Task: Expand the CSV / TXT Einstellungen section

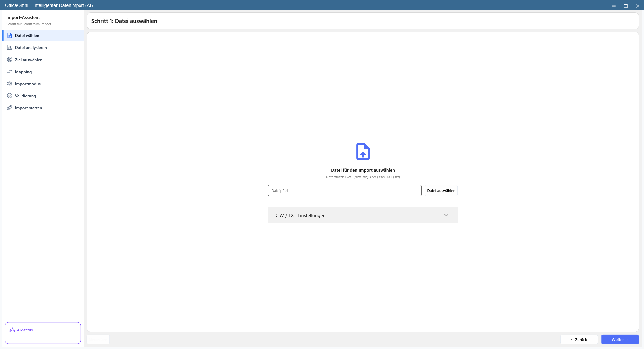Action: (x=363, y=215)
